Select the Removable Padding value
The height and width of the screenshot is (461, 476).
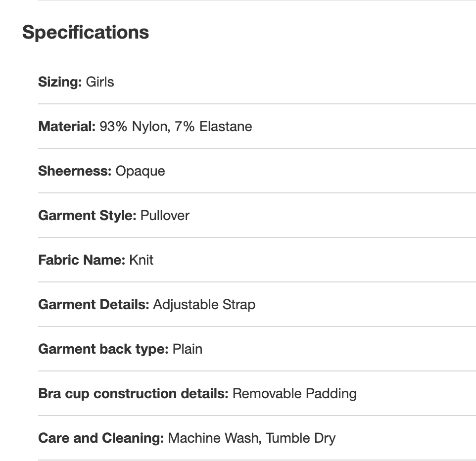(294, 393)
